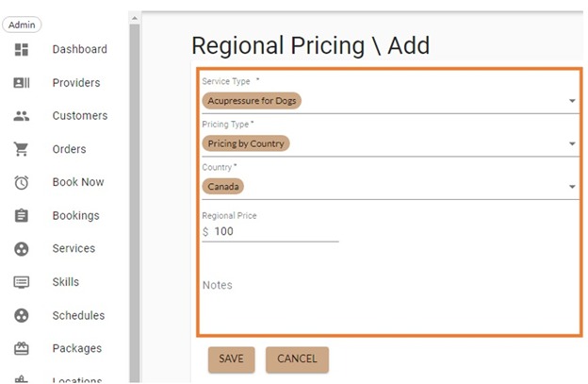Go to the Customers menu item

(79, 116)
